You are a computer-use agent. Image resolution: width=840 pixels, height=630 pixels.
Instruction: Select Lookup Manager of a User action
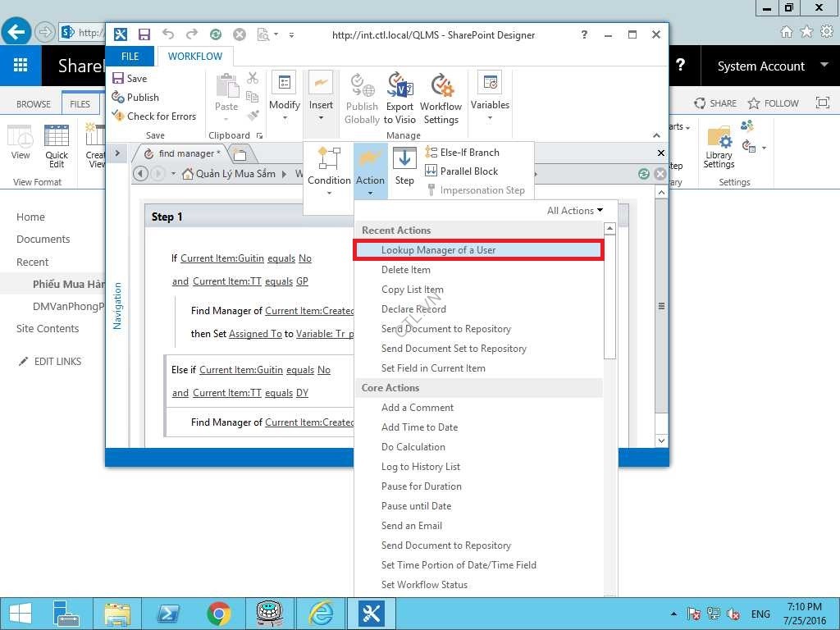(438, 250)
